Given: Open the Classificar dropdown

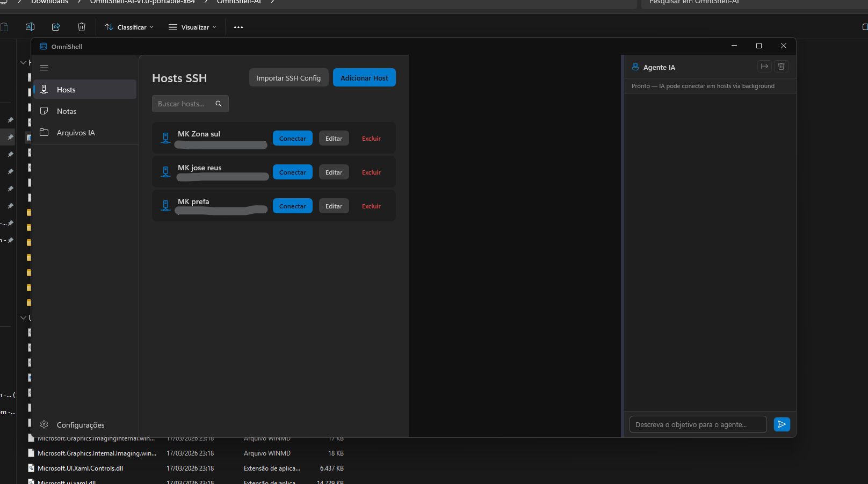Looking at the screenshot, I should pyautogui.click(x=128, y=27).
